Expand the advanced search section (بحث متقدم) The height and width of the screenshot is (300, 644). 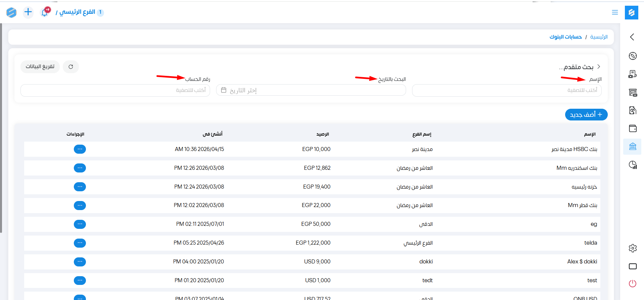coord(579,67)
